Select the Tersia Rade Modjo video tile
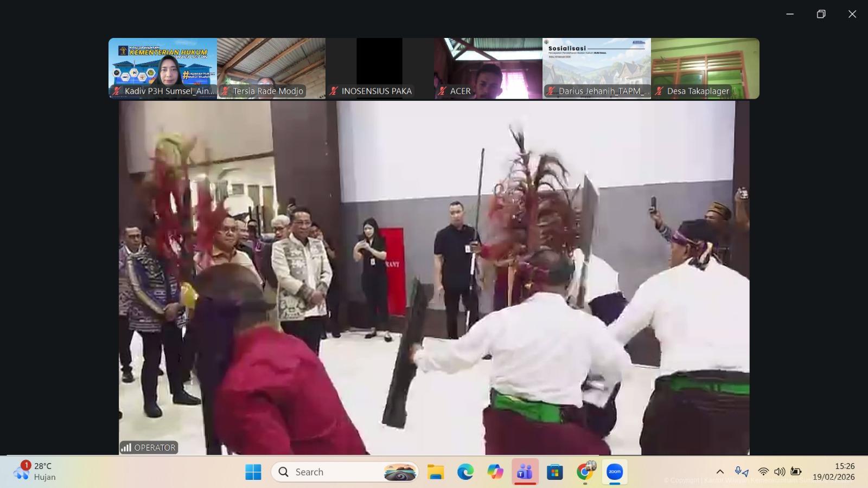The image size is (868, 488). (271, 68)
